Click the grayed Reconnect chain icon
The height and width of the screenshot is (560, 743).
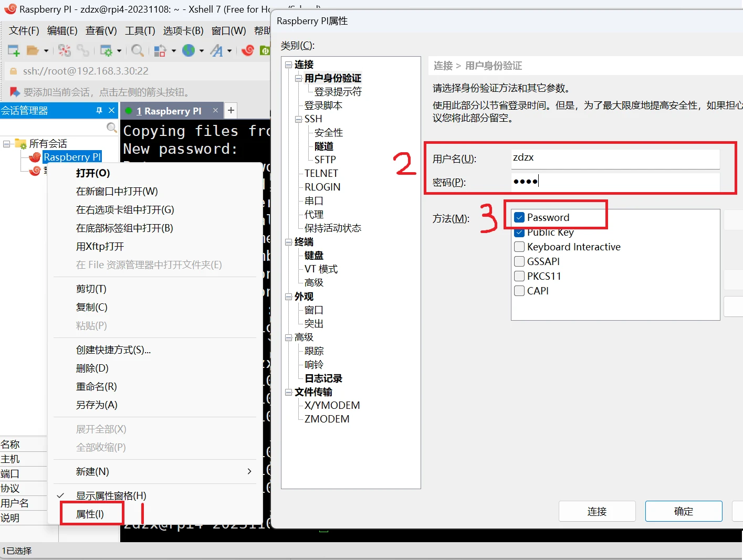83,50
